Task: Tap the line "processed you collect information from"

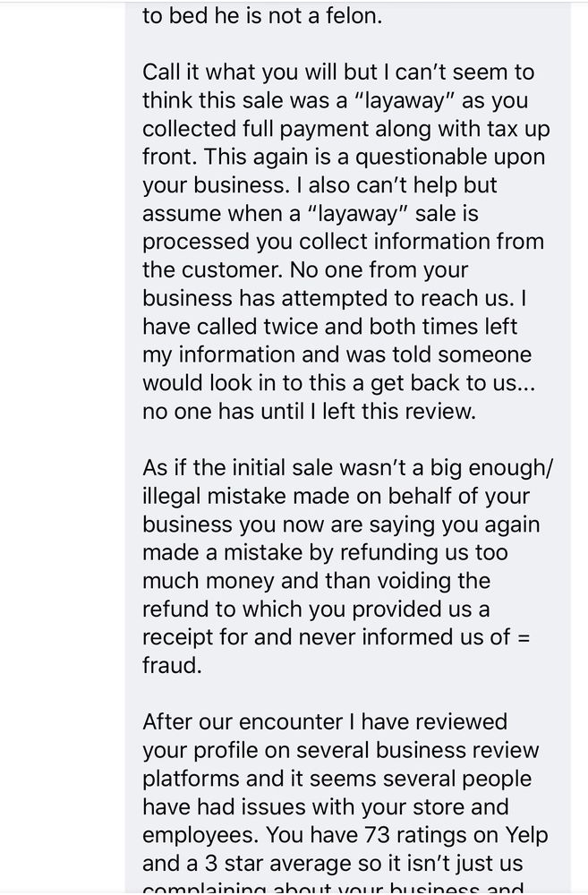Action: click(343, 243)
